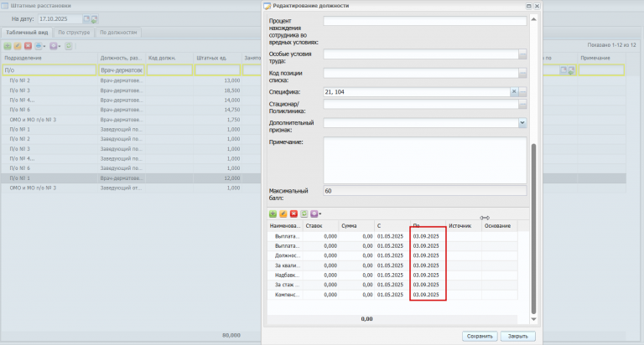Open Особые условия труда lookup ellipsis button
Viewport: 644px width, 345px height.
point(522,54)
